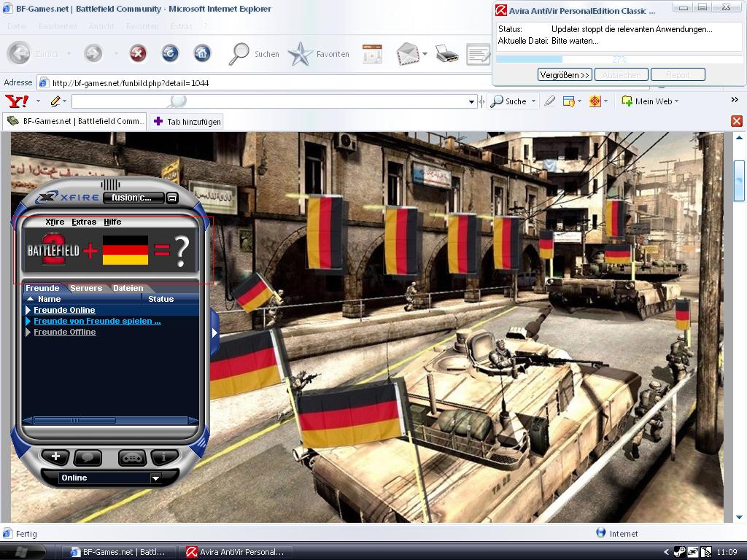Open the Suchen search icon
Screen dimensions: 747x560
pyautogui.click(x=239, y=54)
